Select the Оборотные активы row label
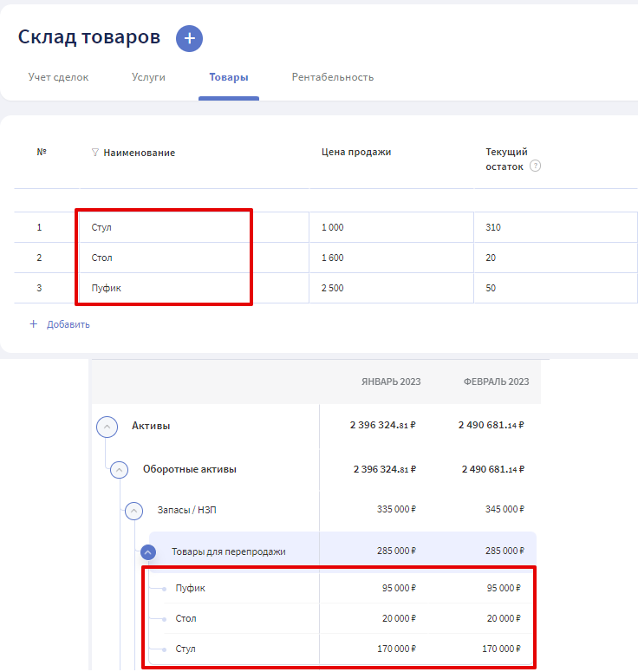Screen dimensions: 638x672 point(189,469)
